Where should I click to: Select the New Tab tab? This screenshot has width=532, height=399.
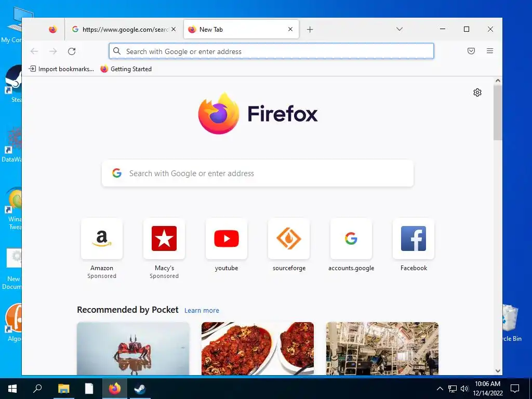point(241,30)
